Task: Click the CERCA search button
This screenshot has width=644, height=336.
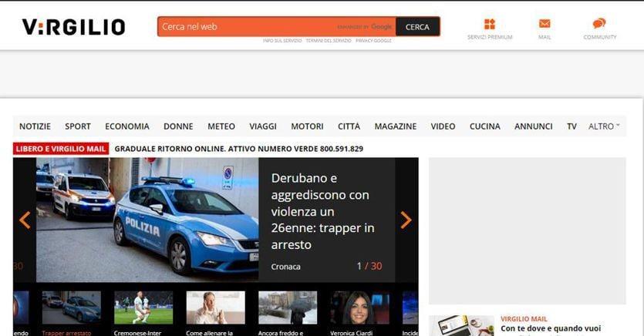Action: [x=418, y=27]
